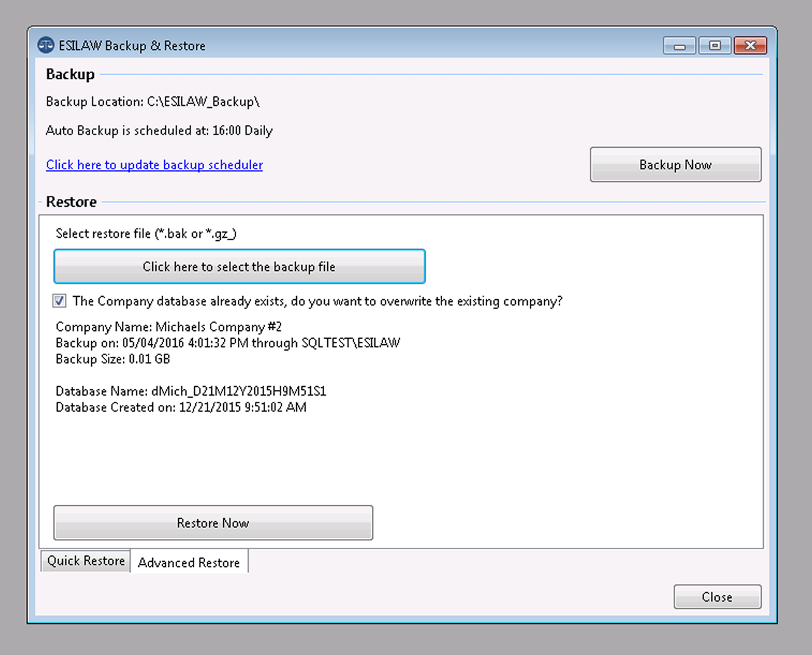The image size is (812, 655).
Task: Start restore with Restore Now button
Action: (x=213, y=523)
